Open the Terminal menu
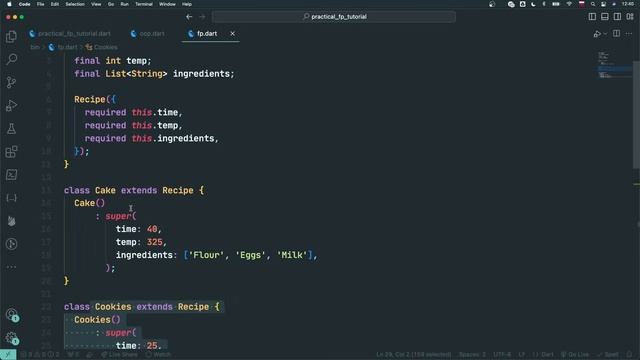This screenshot has height=360, width=640. 144,4
